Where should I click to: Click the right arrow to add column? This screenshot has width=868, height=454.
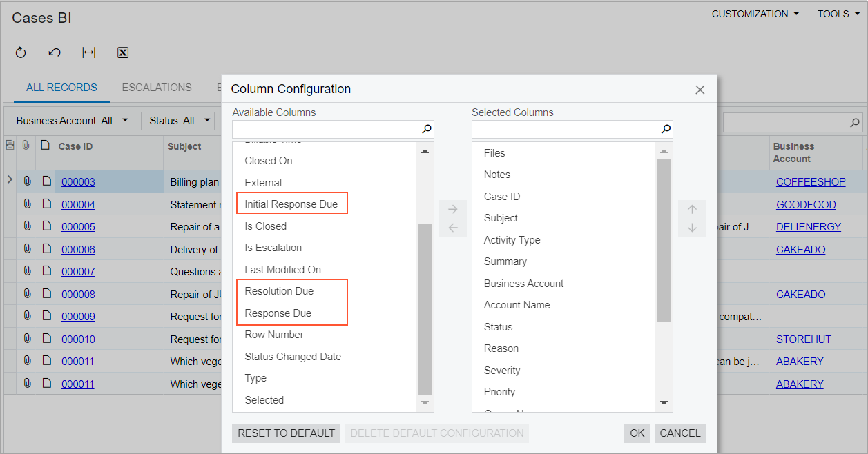(452, 209)
